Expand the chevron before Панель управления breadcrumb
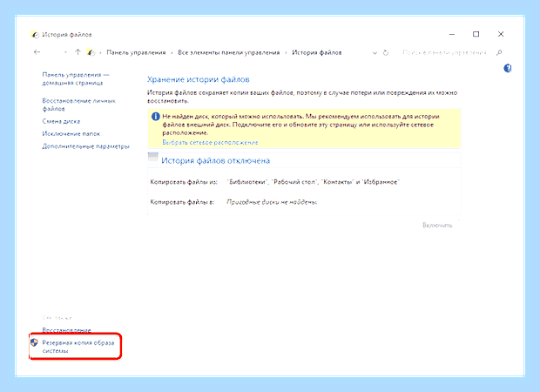The width and height of the screenshot is (540, 392). click(100, 53)
